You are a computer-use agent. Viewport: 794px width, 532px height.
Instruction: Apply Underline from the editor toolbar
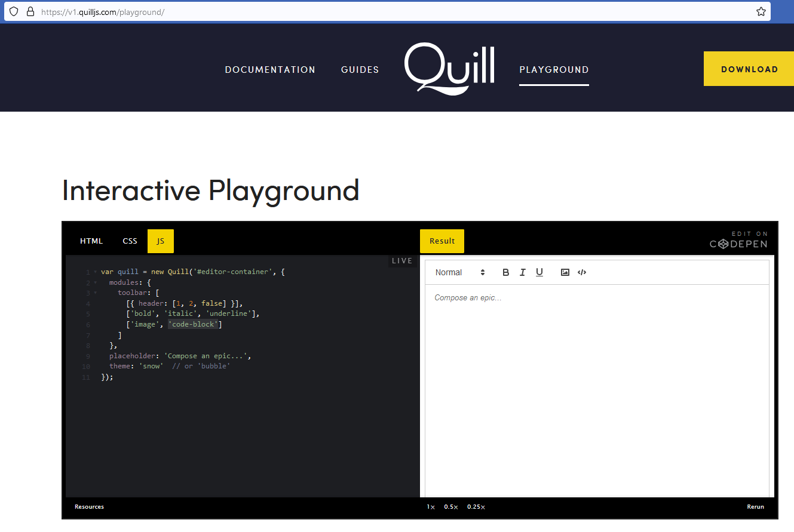539,272
